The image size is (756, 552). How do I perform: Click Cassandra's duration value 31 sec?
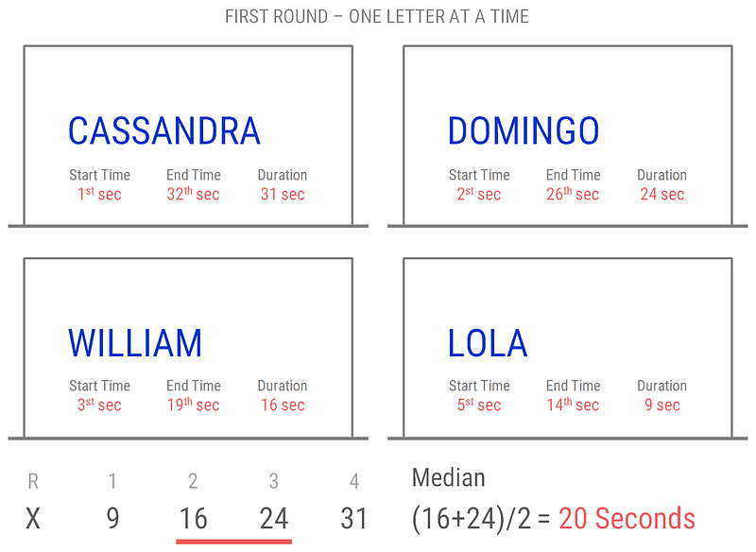pos(283,195)
